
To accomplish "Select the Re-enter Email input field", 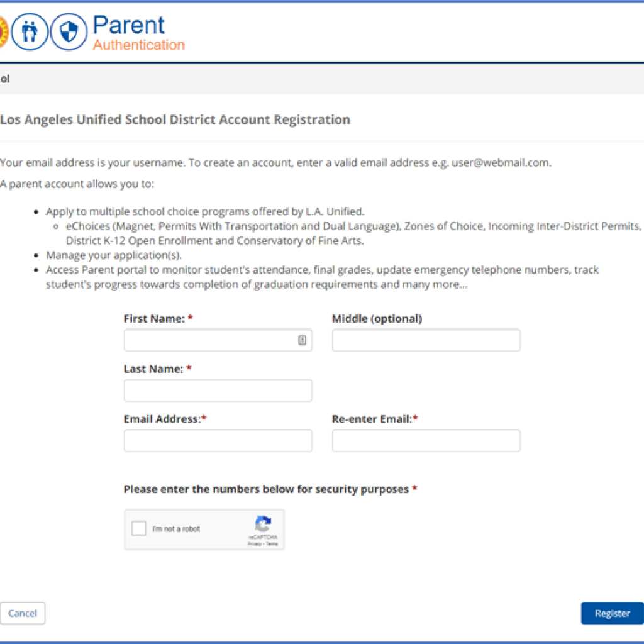I will point(425,440).
